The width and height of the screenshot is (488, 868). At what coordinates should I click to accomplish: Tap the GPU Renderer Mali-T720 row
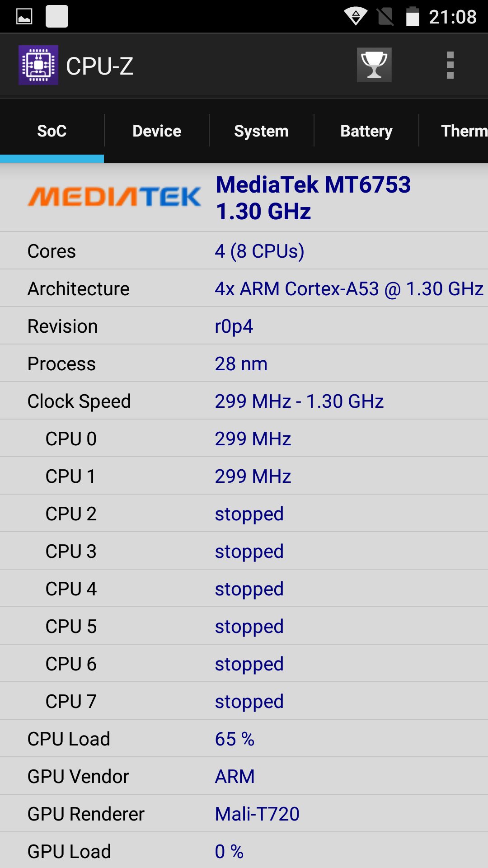[x=244, y=814]
